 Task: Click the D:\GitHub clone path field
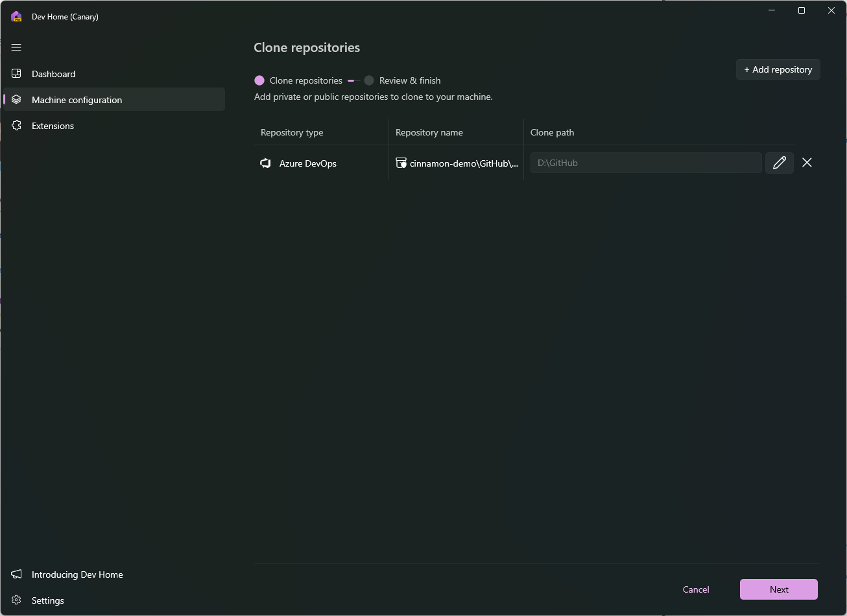click(x=645, y=163)
